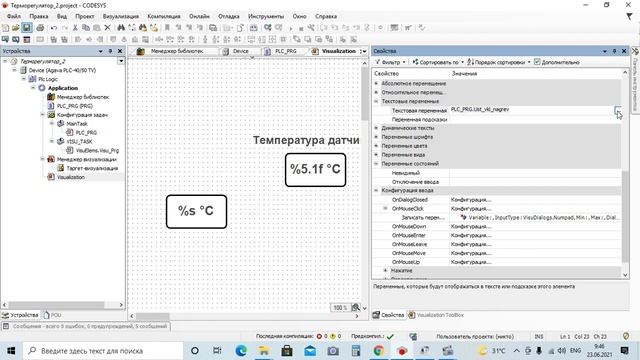Screen dimensions: 640x360
Task: Select Visualization in the device tree
Action: click(x=71, y=177)
